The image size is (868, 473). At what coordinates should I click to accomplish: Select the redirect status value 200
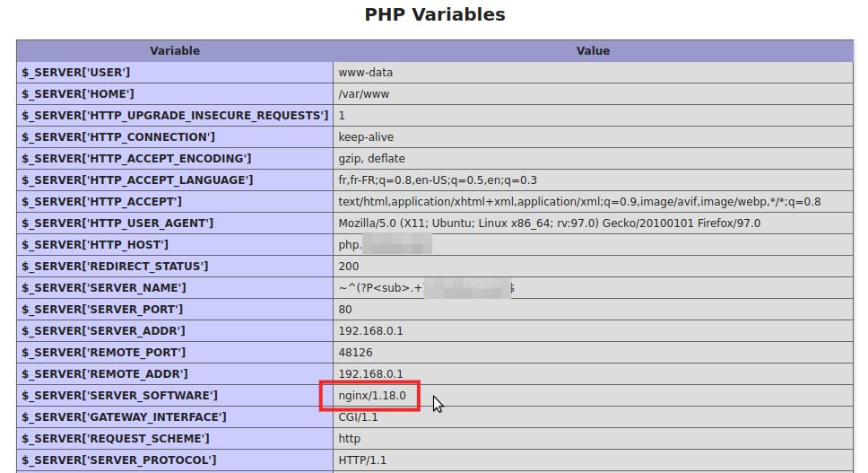point(348,267)
